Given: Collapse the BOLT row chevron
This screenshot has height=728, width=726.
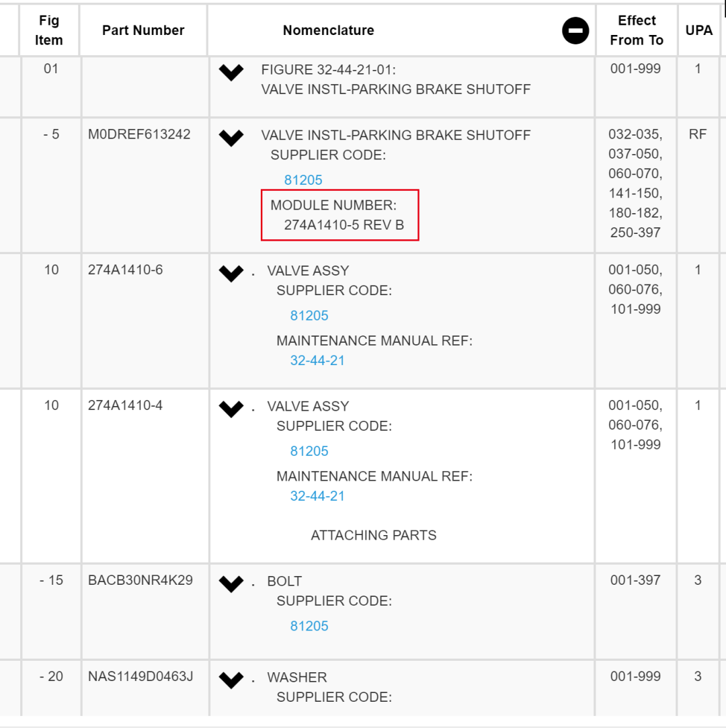Looking at the screenshot, I should [231, 584].
